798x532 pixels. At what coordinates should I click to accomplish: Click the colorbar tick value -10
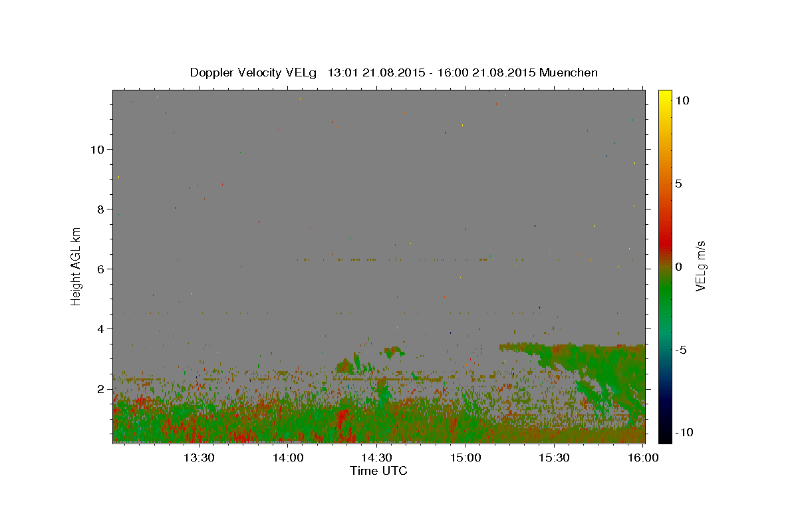tap(684, 433)
